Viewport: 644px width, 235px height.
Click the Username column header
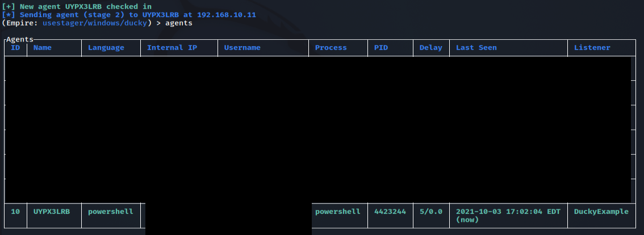click(x=242, y=48)
